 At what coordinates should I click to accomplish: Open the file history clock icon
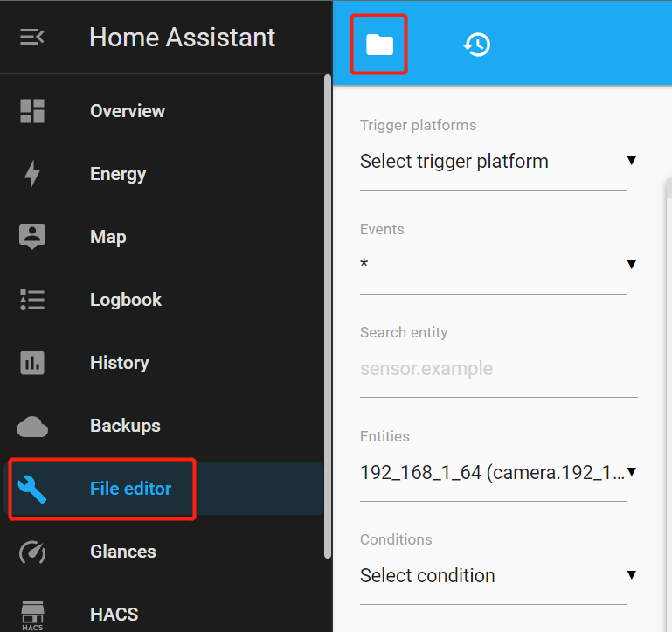[x=476, y=45]
